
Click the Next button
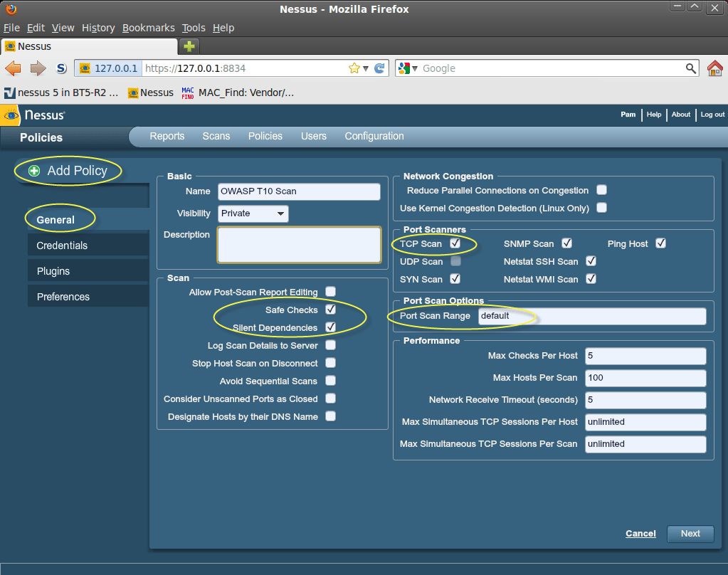click(690, 534)
